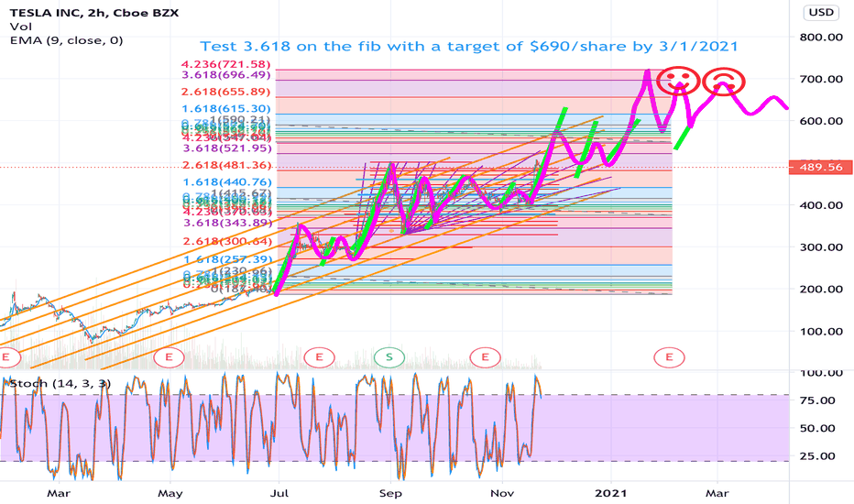Click the Sep label on the time axis

(390, 494)
